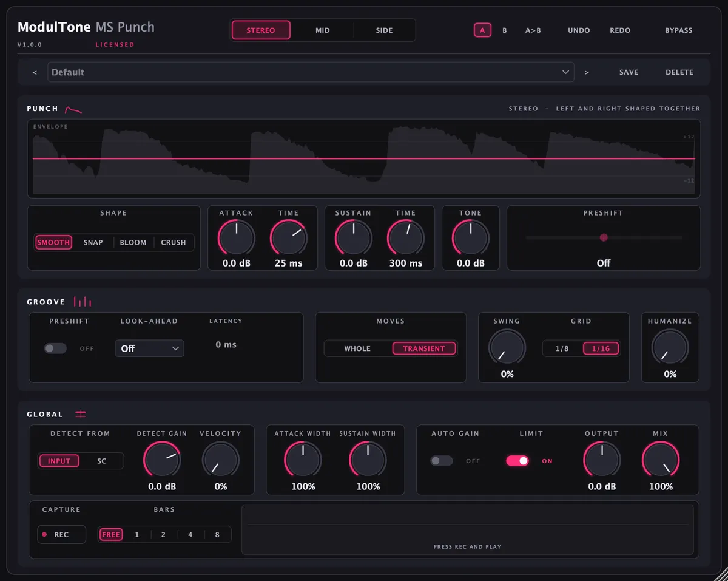This screenshot has width=728, height=581.
Task: Click the 0 ms latency value
Action: click(x=226, y=344)
